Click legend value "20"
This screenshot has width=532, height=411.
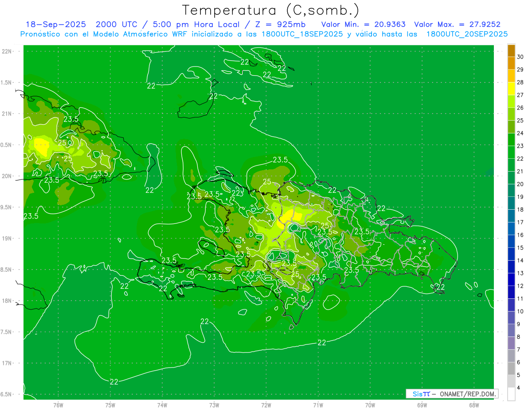point(520,184)
